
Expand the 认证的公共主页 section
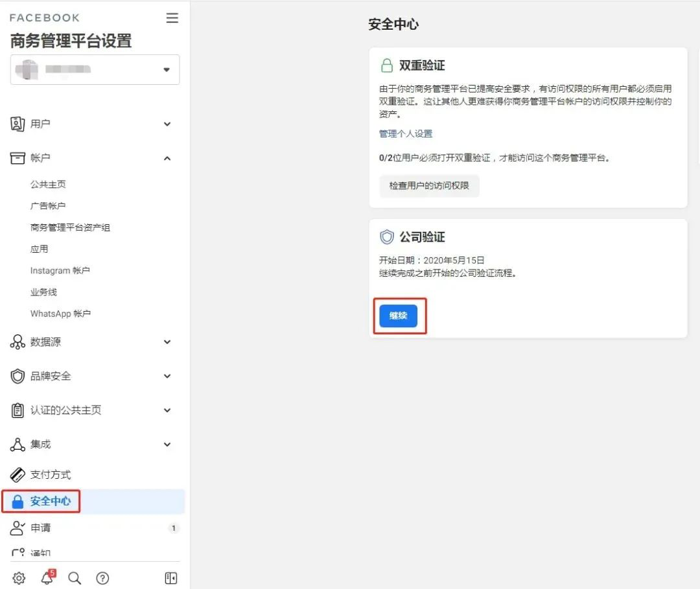point(167,410)
